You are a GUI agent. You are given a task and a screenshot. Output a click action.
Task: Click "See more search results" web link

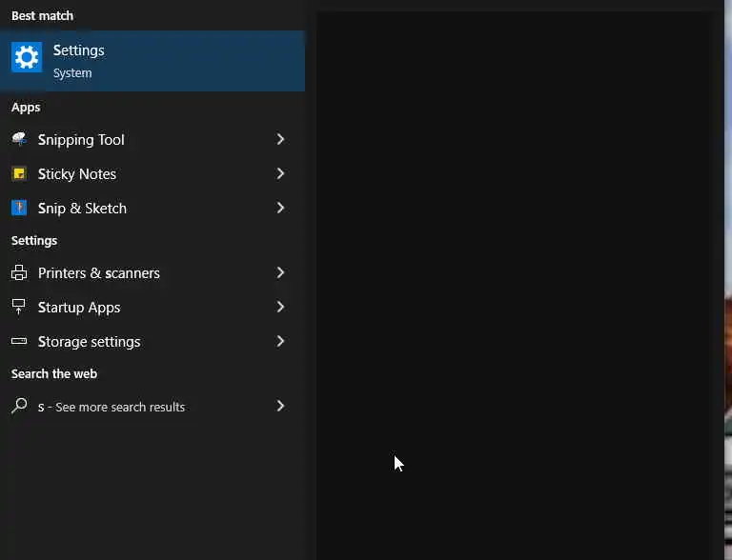[120, 408]
